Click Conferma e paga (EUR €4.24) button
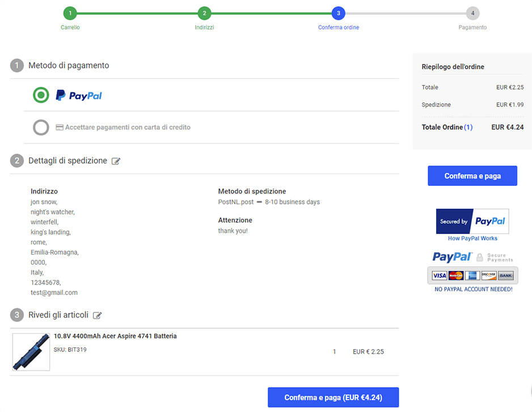This screenshot has width=532, height=412. point(333,397)
